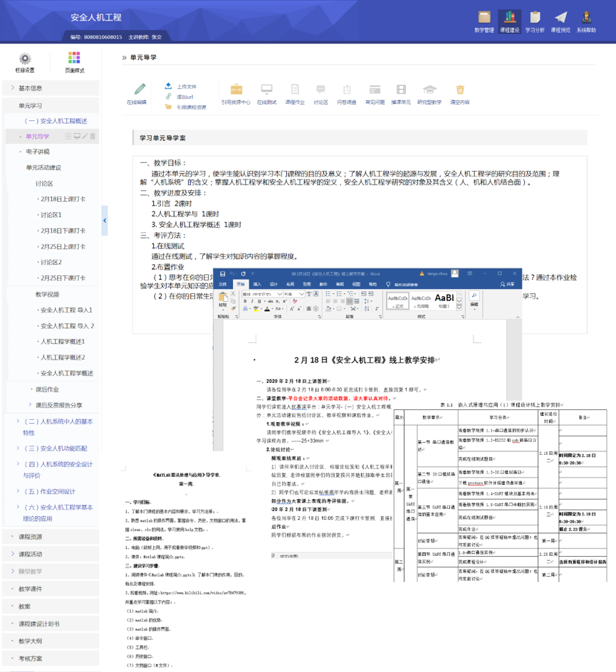The image size is (616, 672).
Task: Expand Word styles gallery arrow
Action: click(459, 308)
